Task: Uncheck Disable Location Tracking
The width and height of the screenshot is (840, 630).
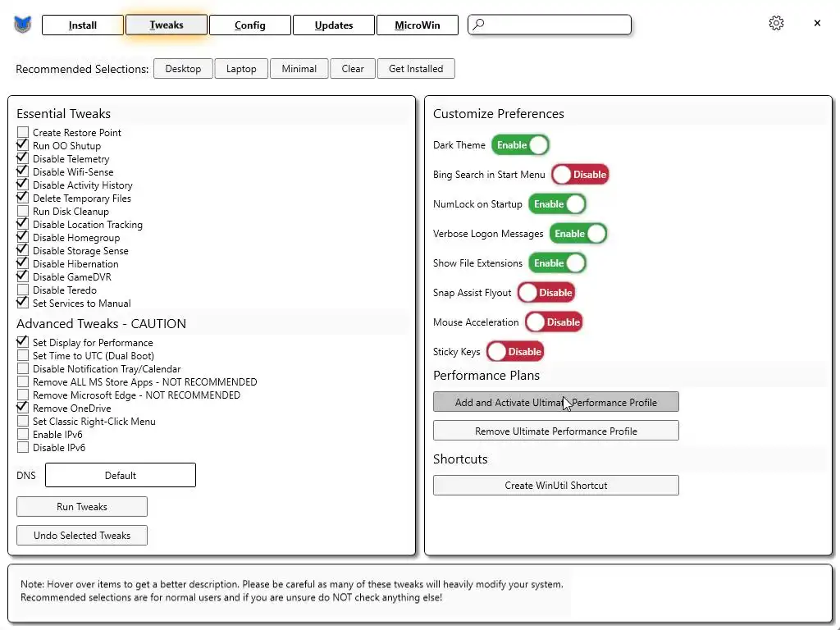Action: (23, 224)
